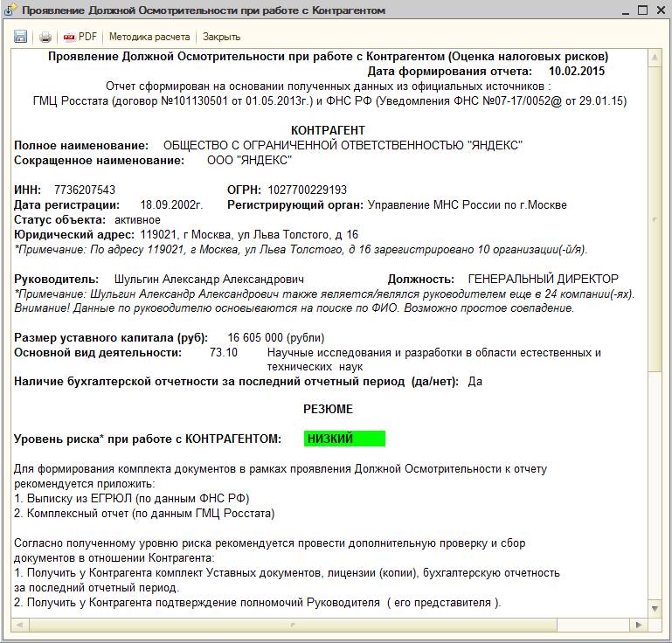Screen dimensions: 672x643
Task: Save the report with the floppy disk icon
Action: click(20, 37)
